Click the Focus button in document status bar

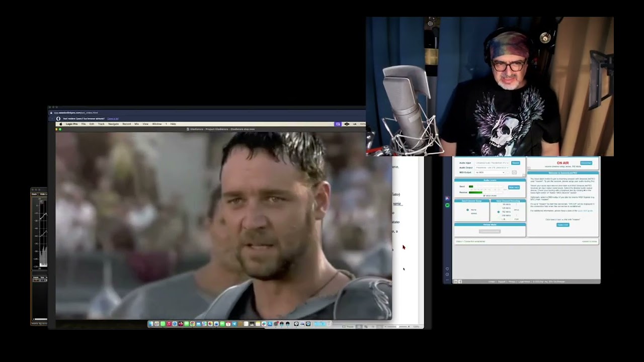point(348,327)
